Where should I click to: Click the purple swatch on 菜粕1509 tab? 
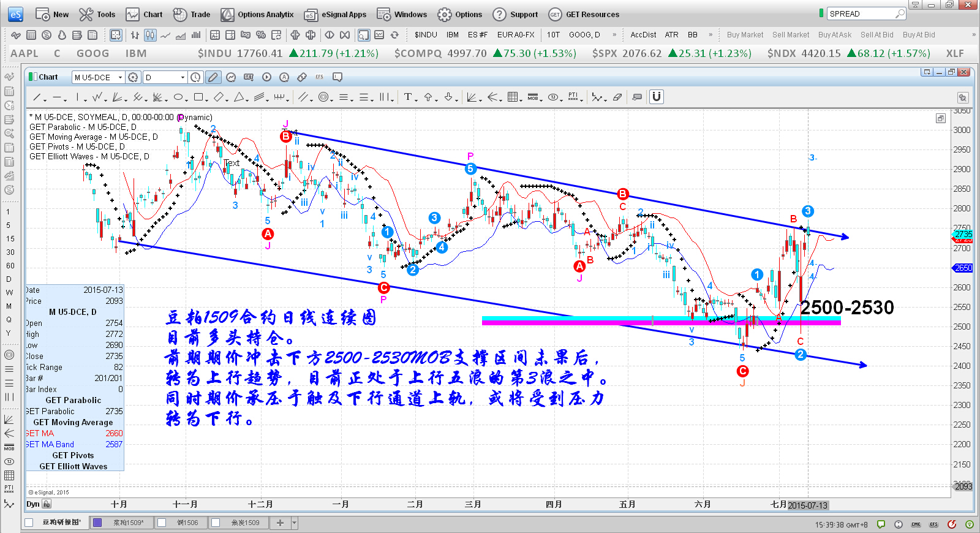97,523
